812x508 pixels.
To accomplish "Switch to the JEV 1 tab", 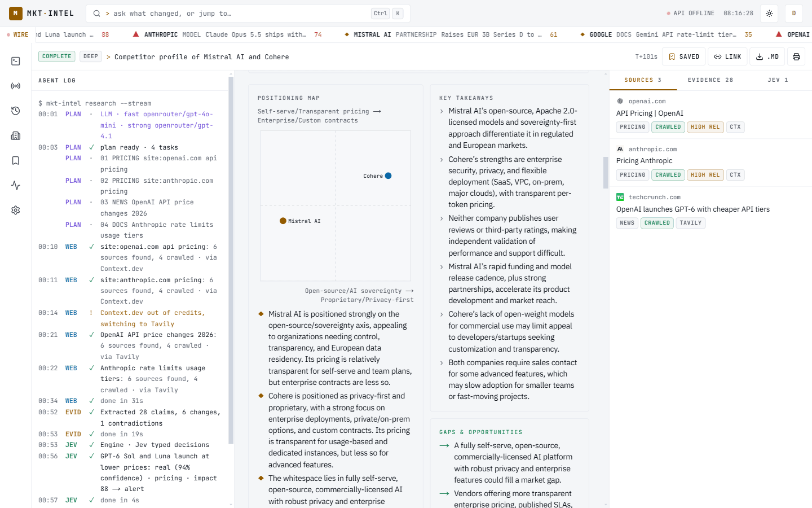I will [778, 80].
